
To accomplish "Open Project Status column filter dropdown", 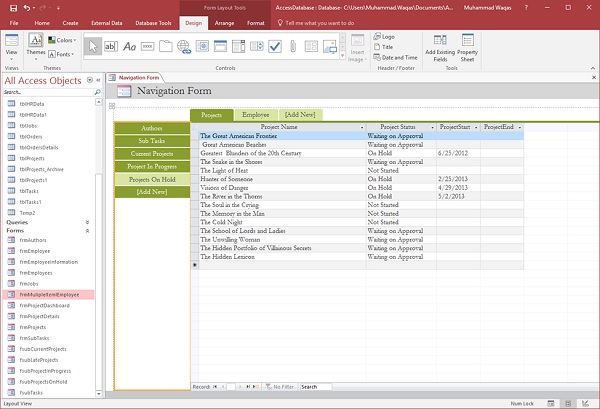I will click(433, 128).
